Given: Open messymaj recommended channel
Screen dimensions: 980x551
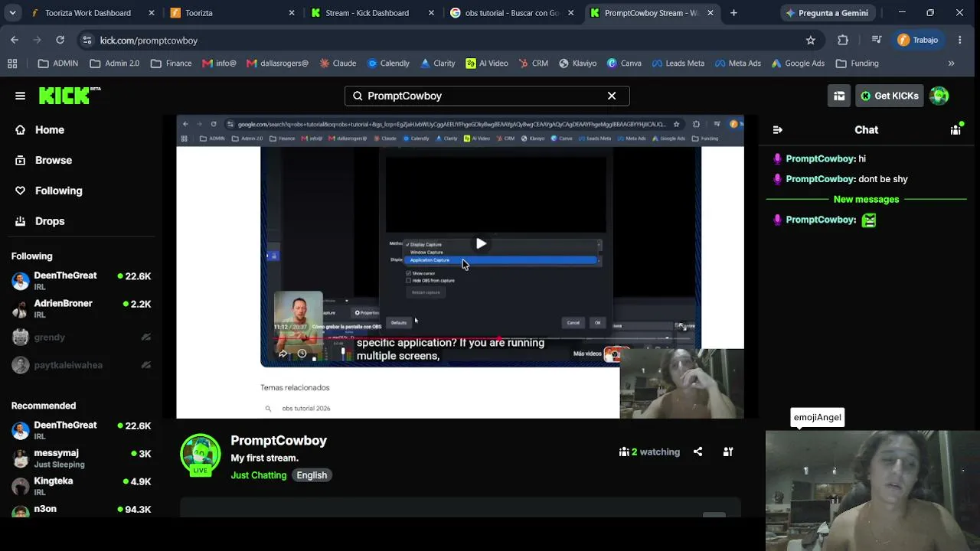Looking at the screenshot, I should (x=81, y=458).
